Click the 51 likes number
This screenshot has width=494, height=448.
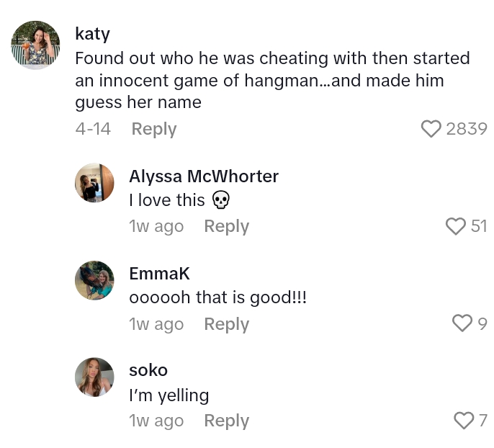479,226
